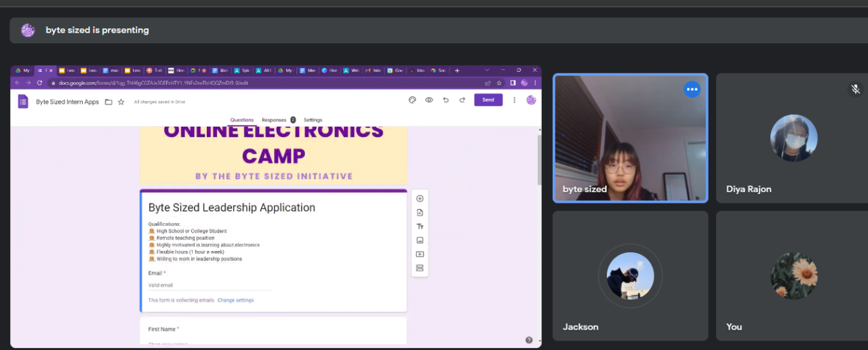Click presenter avatar in presenting banner
The image size is (868, 350).
click(x=28, y=30)
